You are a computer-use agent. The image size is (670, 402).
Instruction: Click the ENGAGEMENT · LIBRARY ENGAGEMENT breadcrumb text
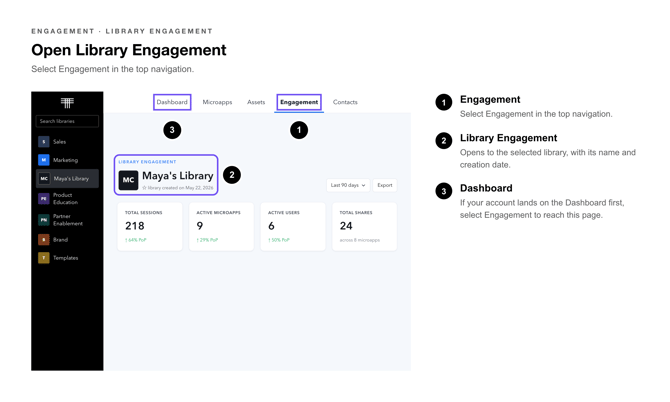(122, 31)
